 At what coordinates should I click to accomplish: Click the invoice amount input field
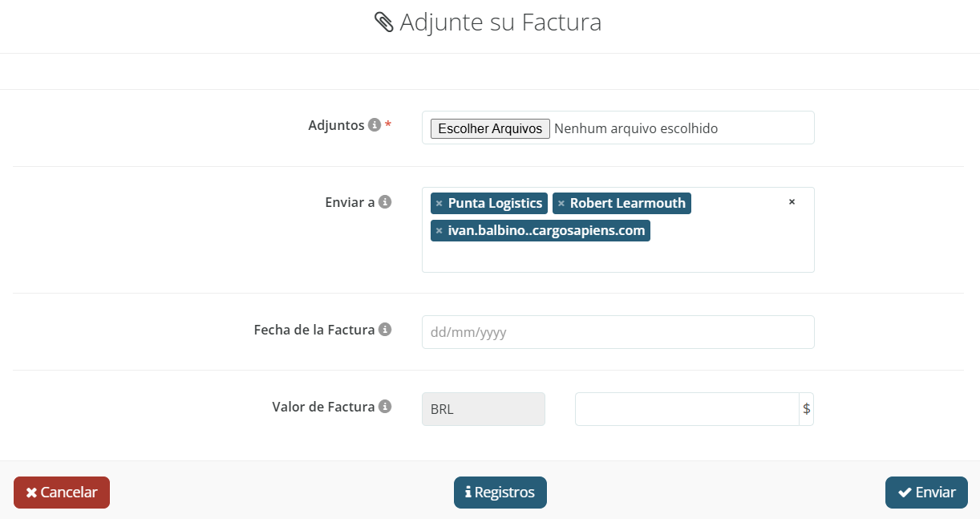coord(686,409)
